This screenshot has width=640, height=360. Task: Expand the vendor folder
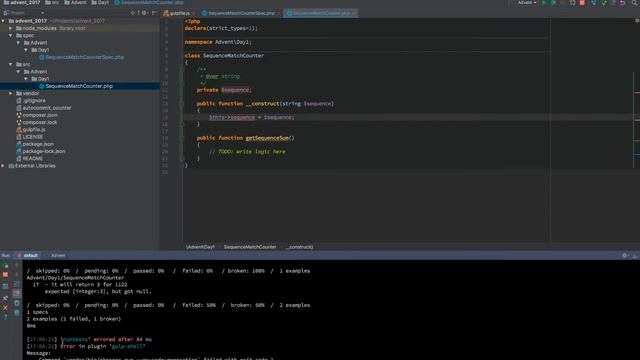coord(11,93)
